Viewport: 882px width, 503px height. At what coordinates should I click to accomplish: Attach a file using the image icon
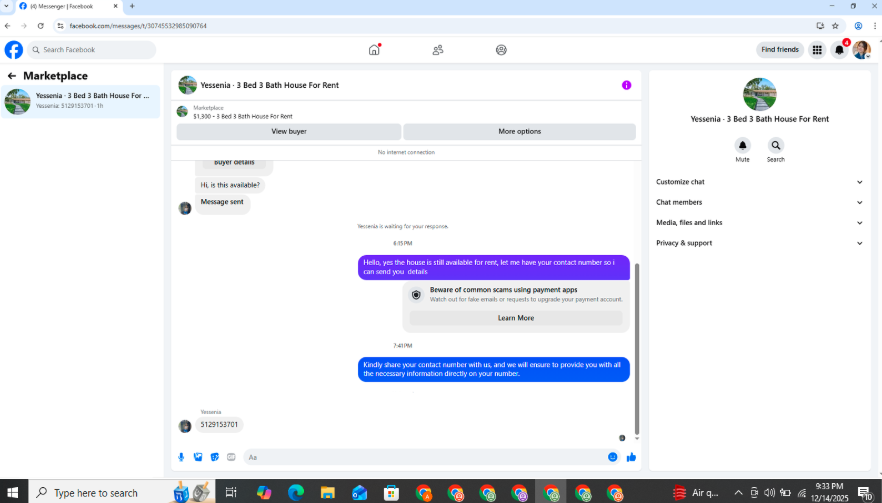[198, 457]
